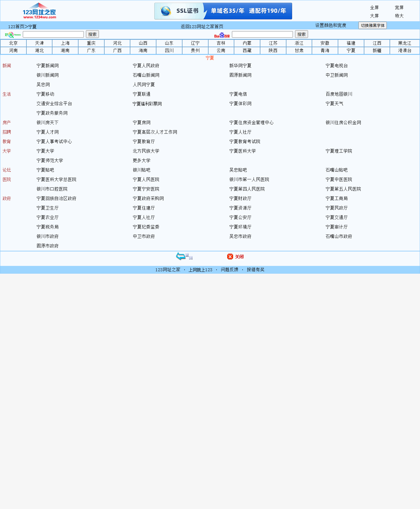420x509 pixels.
Task: Click 政府 category label
Action: (7, 199)
